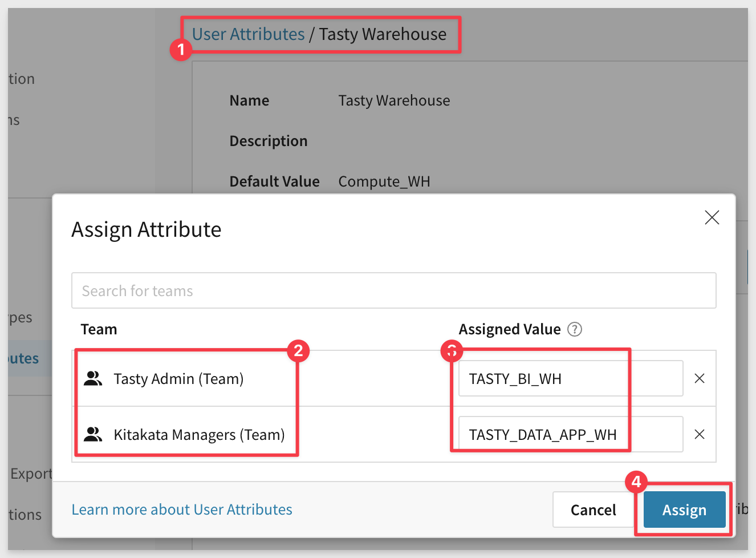Screen dimensions: 756x558
Task: Click the Assigned Value column header
Action: (510, 329)
